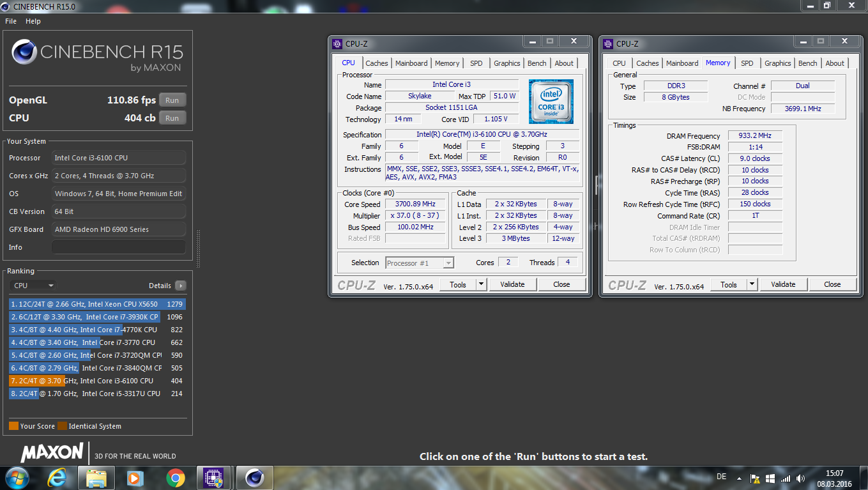Run the CPU benchmark
This screenshot has height=490, width=868.
click(172, 118)
